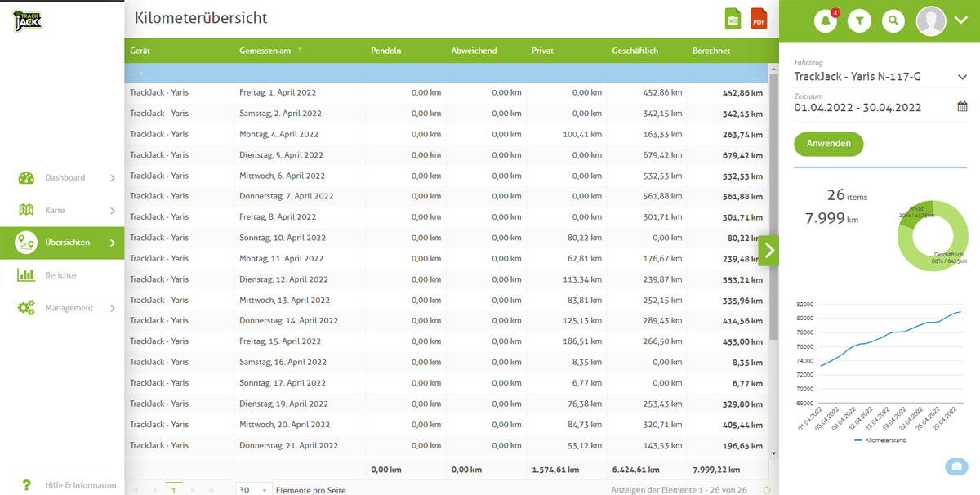Collapse the side panel with green arrow
The height and width of the screenshot is (495, 980).
tap(768, 251)
